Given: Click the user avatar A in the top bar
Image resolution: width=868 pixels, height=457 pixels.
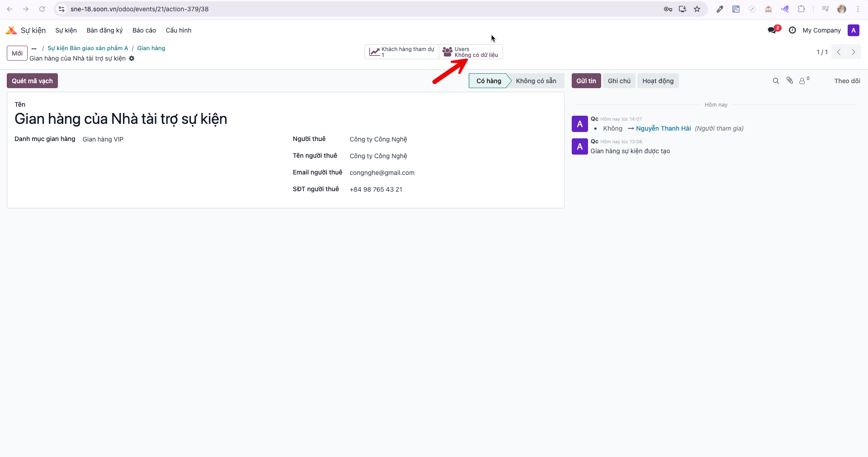Looking at the screenshot, I should pos(853,30).
